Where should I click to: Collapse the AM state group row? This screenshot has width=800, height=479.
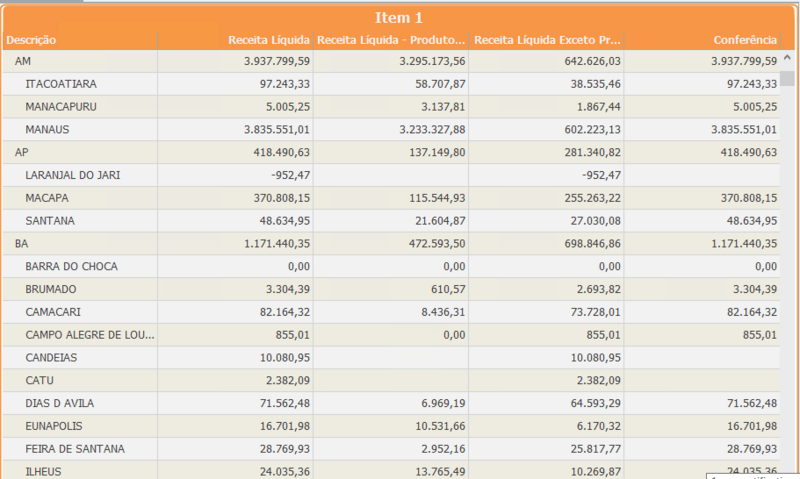[x=22, y=62]
